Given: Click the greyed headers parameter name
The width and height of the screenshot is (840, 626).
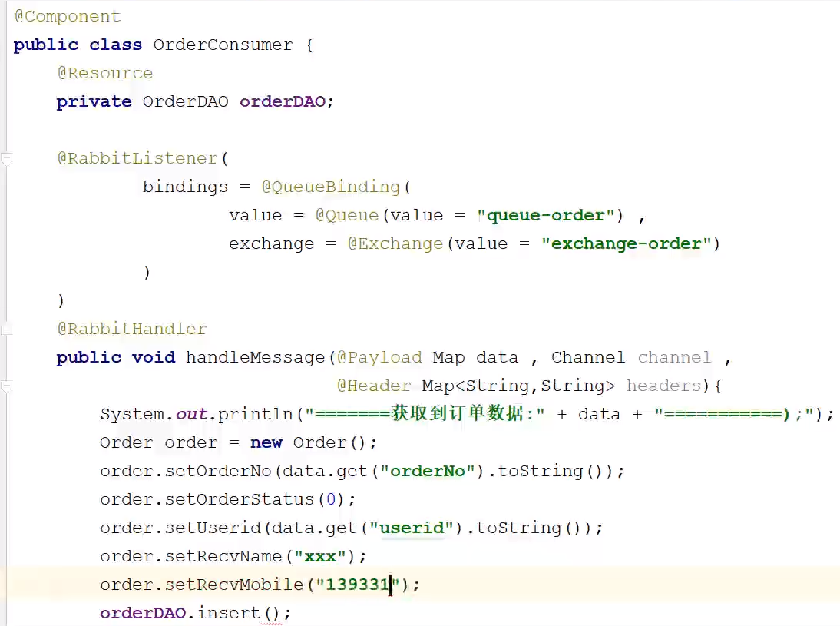Looking at the screenshot, I should 663,386.
